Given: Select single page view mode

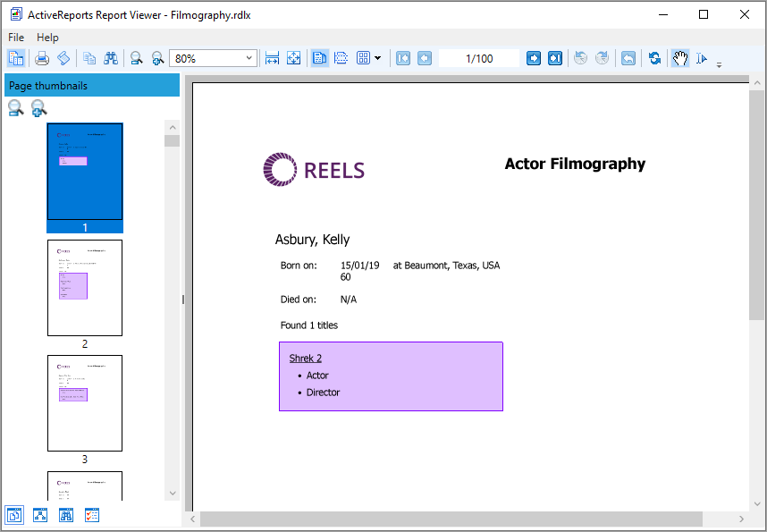Looking at the screenshot, I should tap(319, 58).
